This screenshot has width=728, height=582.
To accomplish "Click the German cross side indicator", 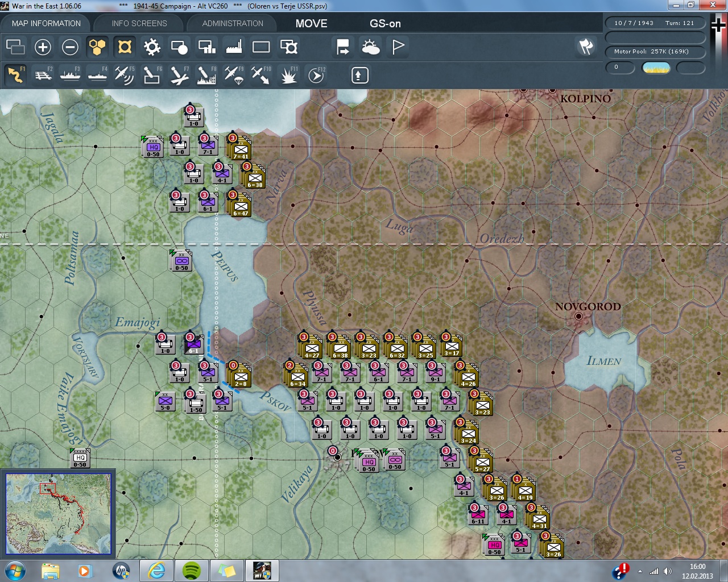I will point(718,26).
